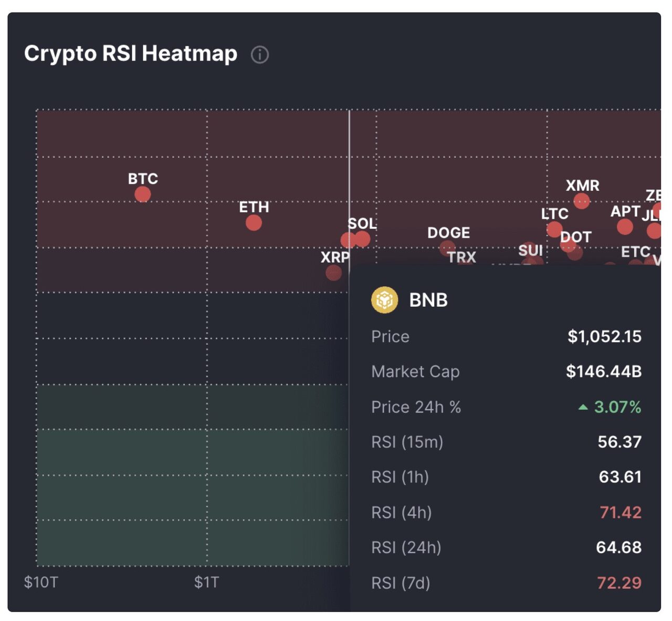Click the Crypto RSI Heatmap title

click(131, 54)
